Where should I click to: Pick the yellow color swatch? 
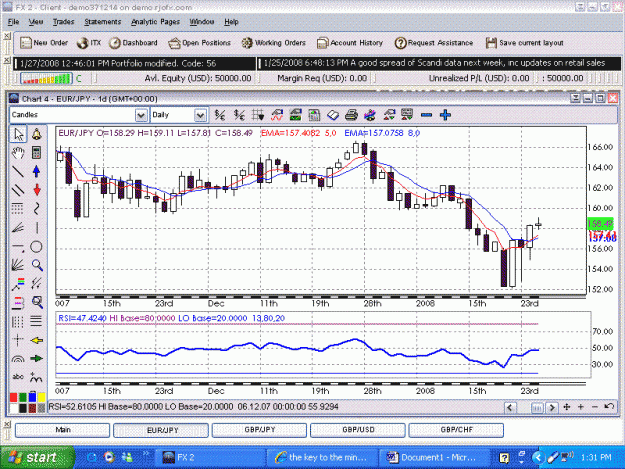click(x=41, y=397)
